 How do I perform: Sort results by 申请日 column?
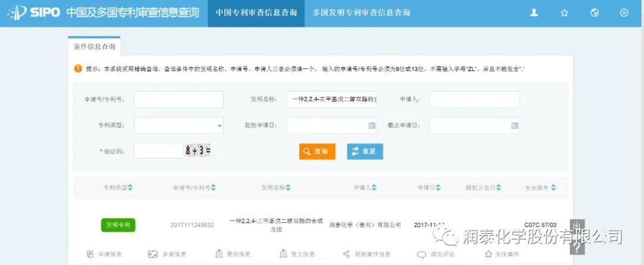(x=429, y=188)
